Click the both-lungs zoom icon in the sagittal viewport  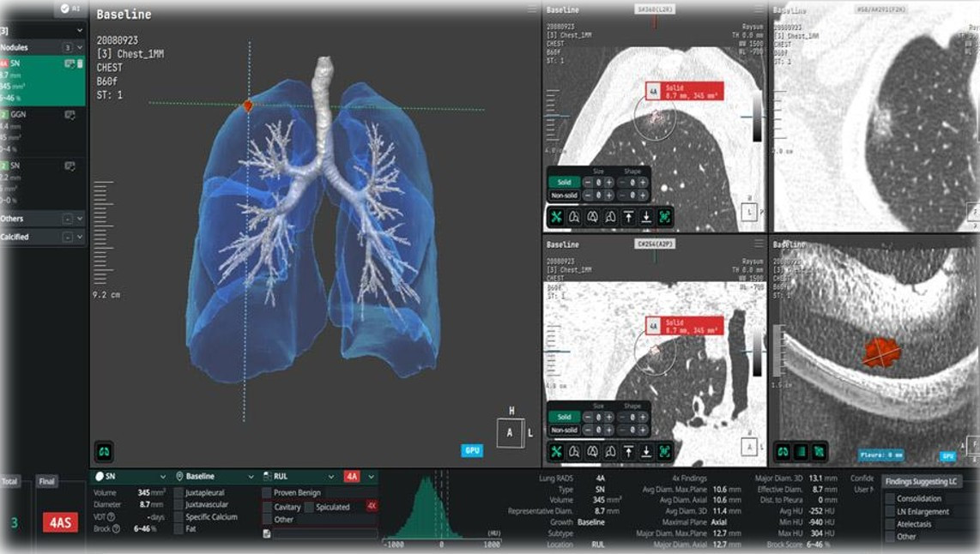tap(592, 217)
